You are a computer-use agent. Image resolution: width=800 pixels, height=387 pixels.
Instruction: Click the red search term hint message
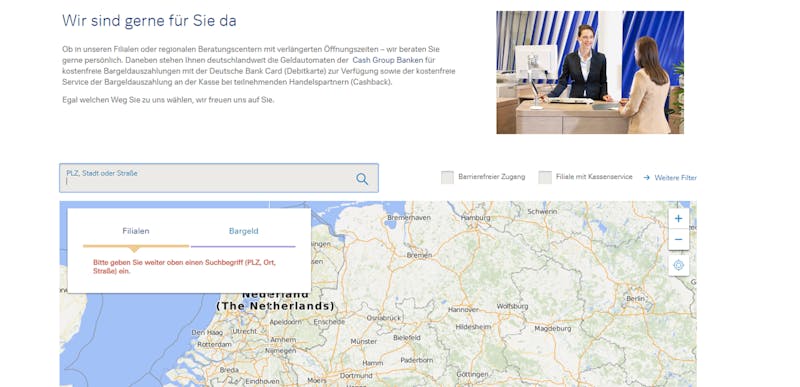(184, 267)
